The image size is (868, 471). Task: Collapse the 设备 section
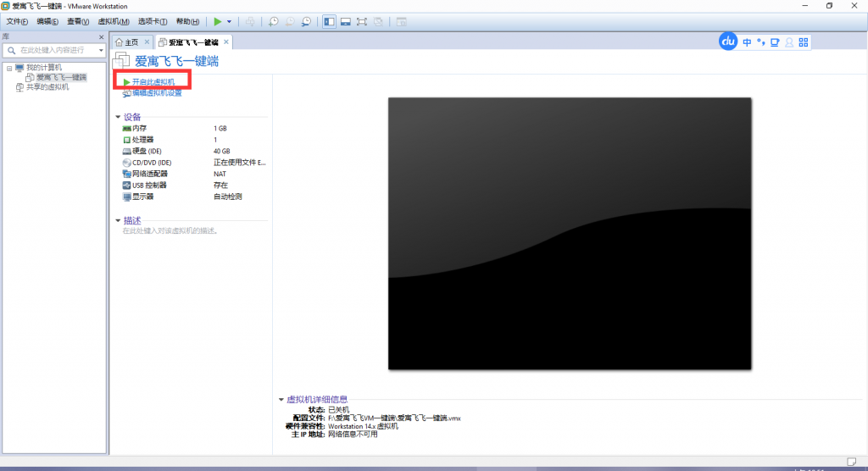[118, 117]
